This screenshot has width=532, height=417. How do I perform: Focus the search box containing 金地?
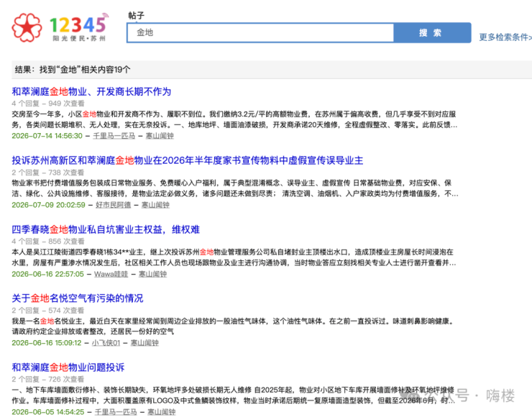[260, 33]
